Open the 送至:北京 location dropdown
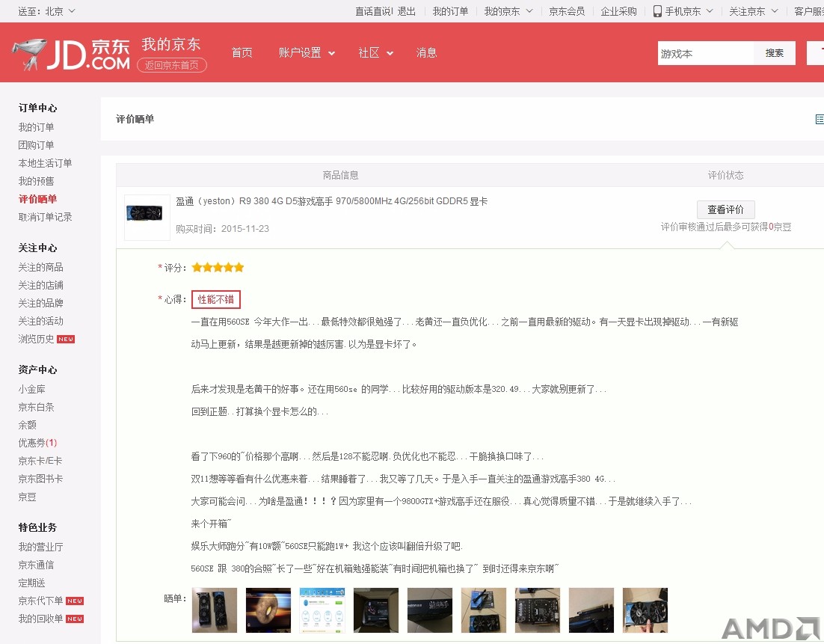 46,11
